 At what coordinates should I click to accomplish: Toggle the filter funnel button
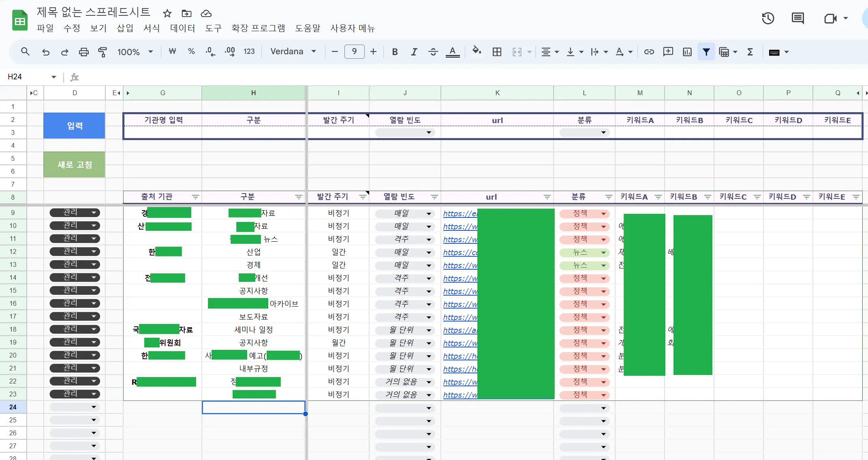[706, 52]
